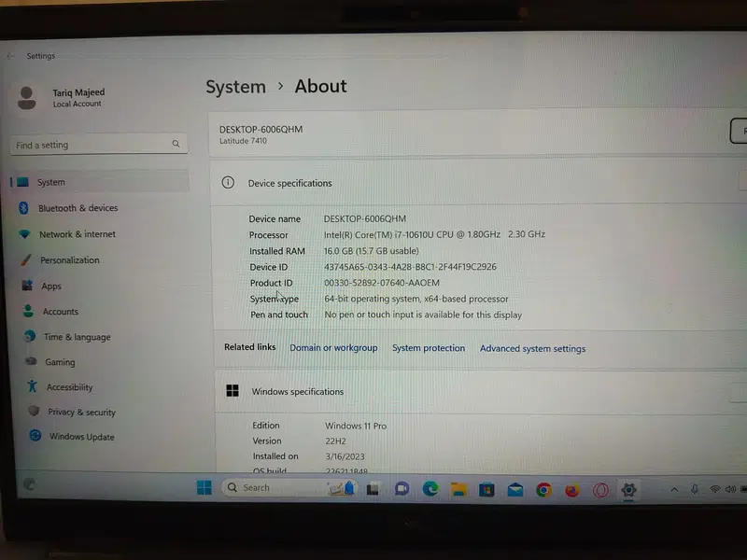The width and height of the screenshot is (747, 560).
Task: Click the Windows Start button
Action: click(204, 487)
